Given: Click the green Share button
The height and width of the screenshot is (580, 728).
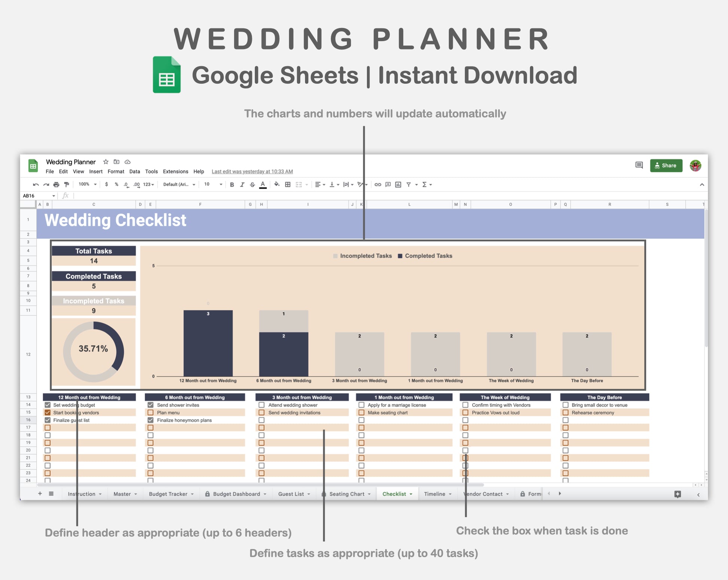Looking at the screenshot, I should 666,165.
